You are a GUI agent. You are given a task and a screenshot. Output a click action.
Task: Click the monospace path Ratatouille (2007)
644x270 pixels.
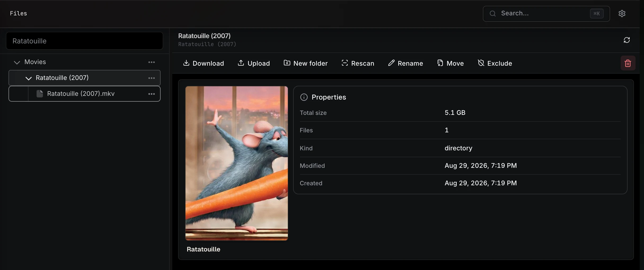207,44
